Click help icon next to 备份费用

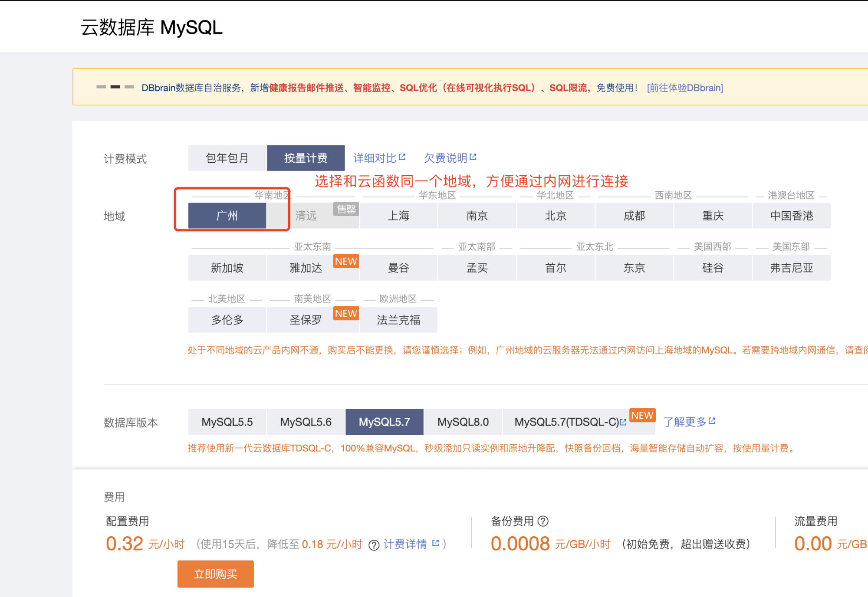[543, 521]
